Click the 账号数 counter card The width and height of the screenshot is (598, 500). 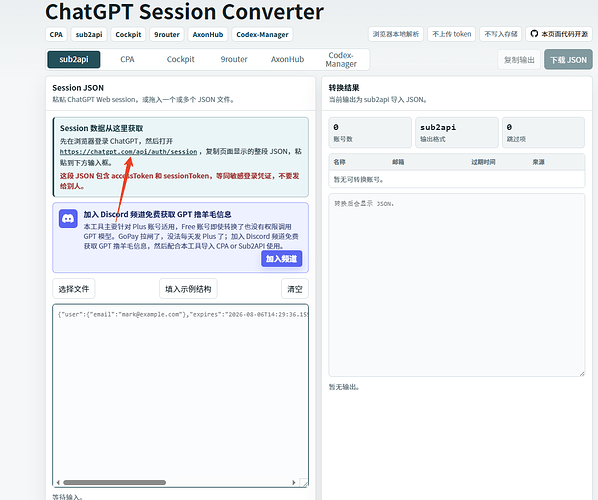point(370,132)
